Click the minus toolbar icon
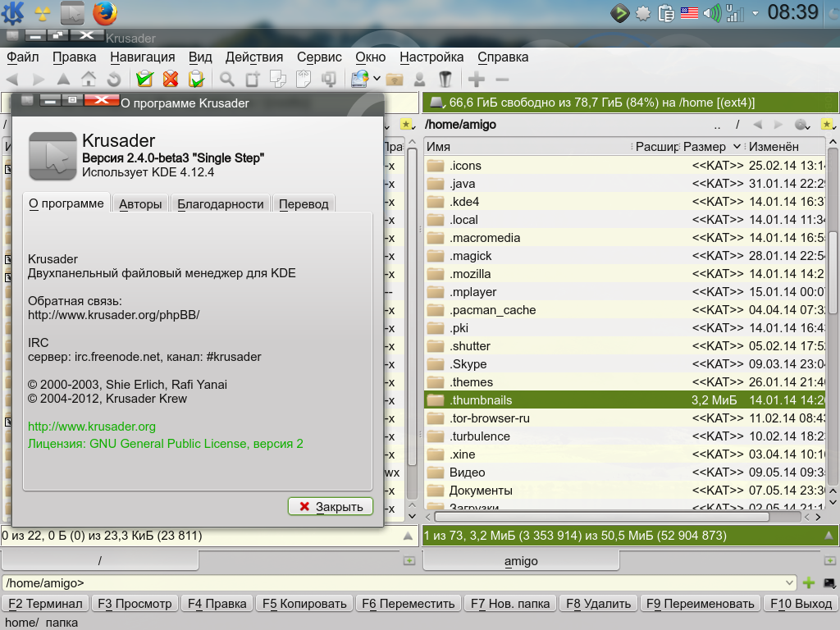The image size is (840, 630). (x=502, y=80)
